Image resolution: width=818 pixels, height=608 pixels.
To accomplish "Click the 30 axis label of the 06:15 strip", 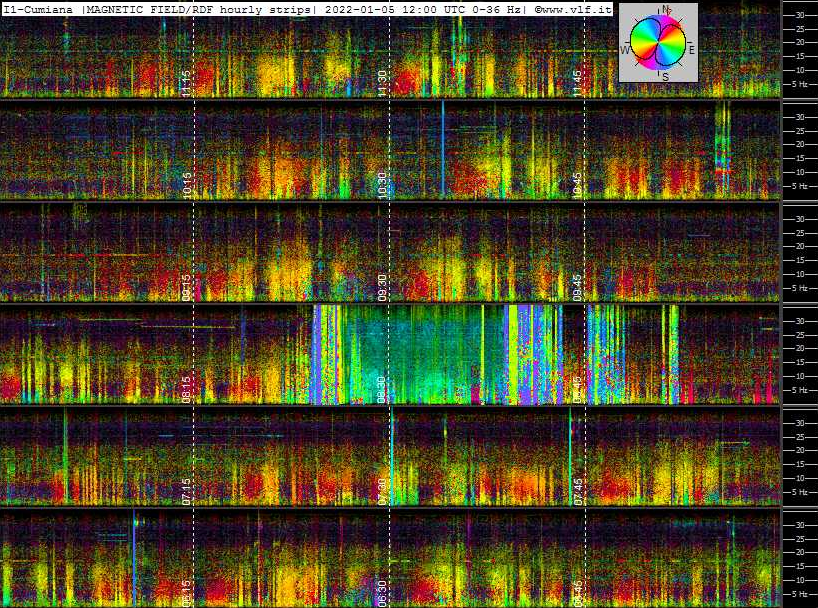I will pyautogui.click(x=799, y=525).
